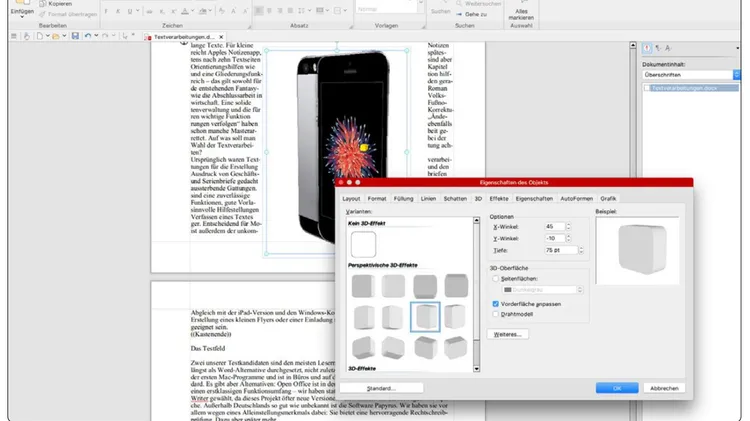Open the dropdown arrow beside folder icon

click(64, 36)
